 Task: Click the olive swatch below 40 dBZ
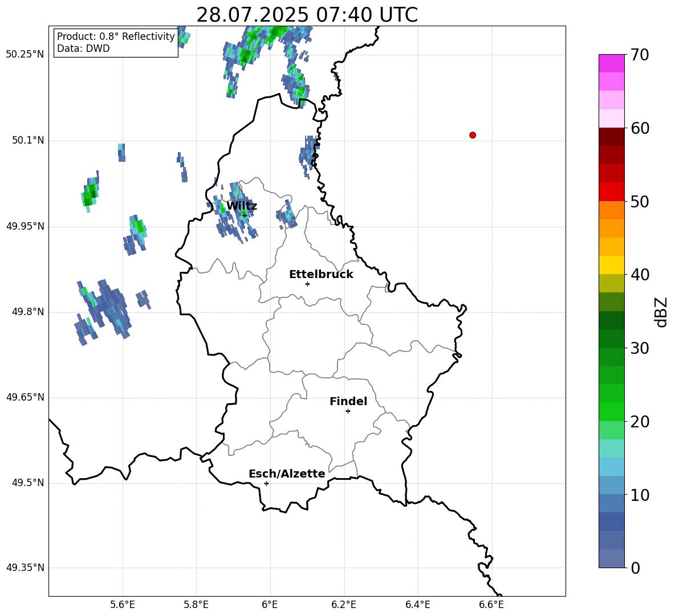[611, 283]
